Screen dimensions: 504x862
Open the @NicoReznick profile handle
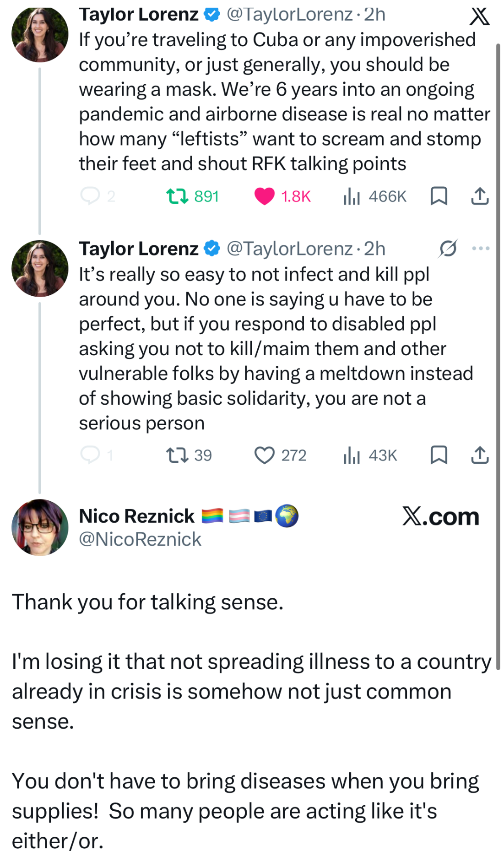[x=140, y=539]
